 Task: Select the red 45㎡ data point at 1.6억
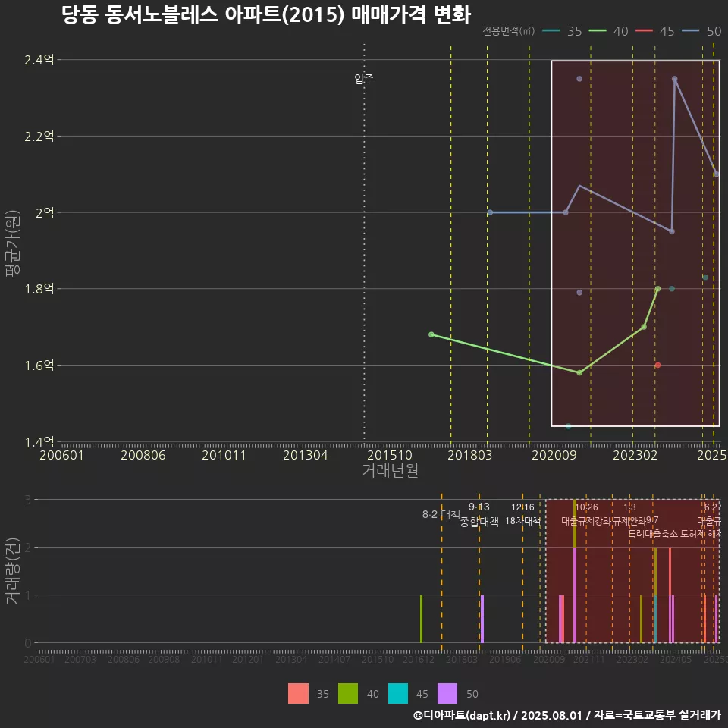click(x=657, y=365)
